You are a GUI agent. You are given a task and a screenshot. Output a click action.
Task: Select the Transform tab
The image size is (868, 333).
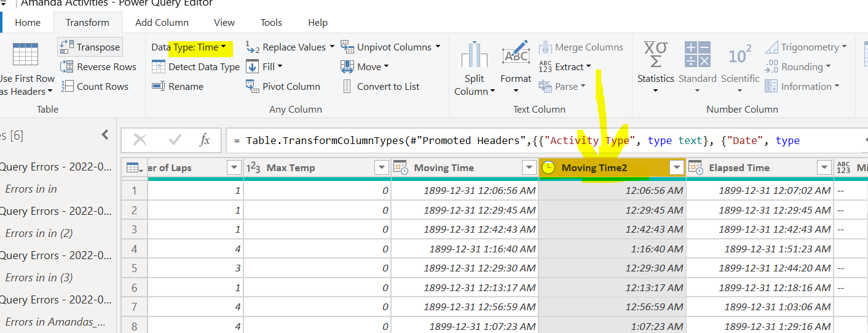(87, 22)
